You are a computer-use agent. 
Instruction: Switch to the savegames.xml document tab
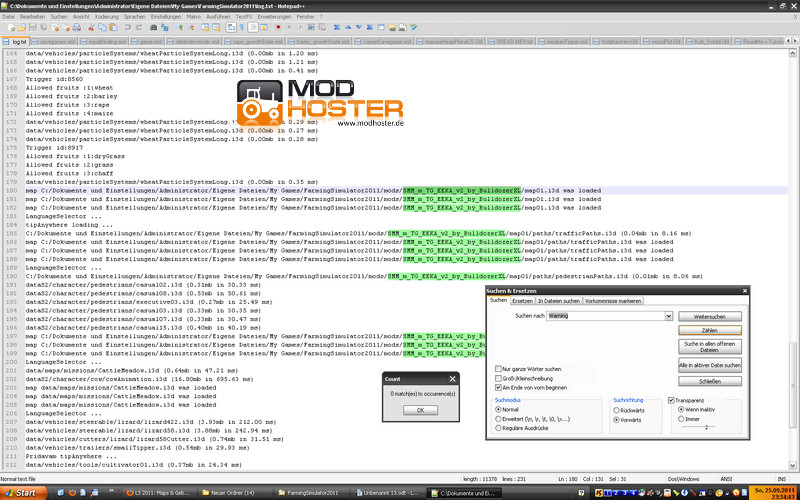53,41
